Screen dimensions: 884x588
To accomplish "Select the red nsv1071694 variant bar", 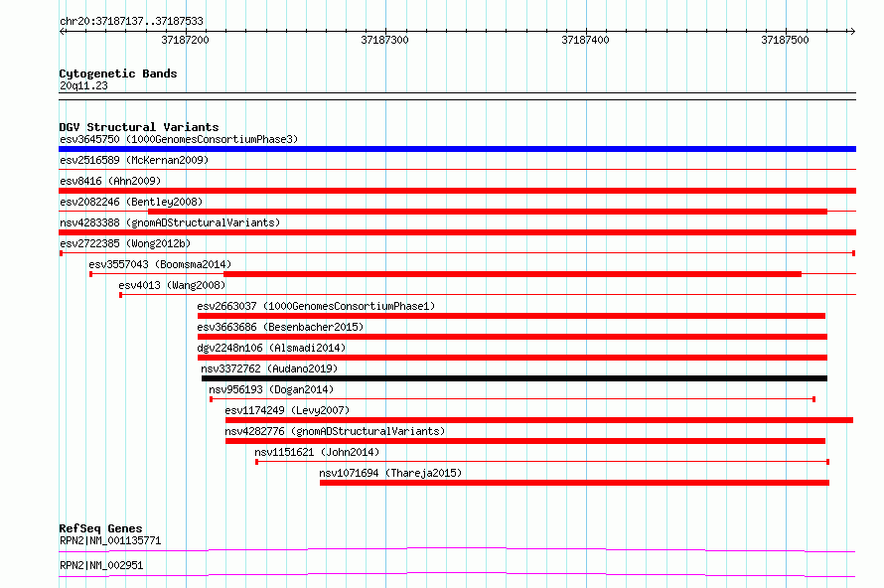I will 574,483.
